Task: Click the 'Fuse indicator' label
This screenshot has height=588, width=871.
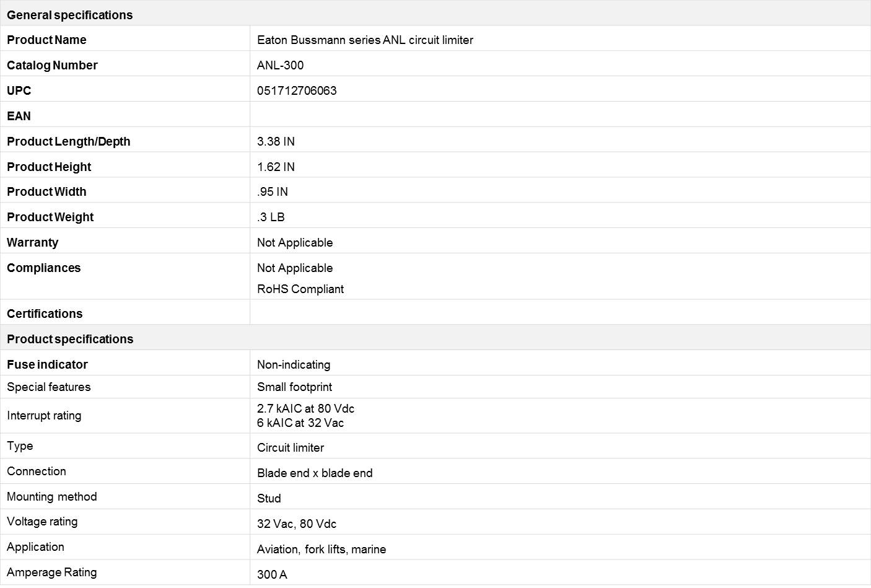Action: (47, 364)
